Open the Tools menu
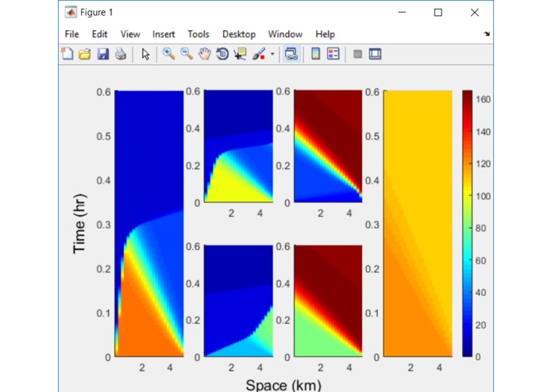 pyautogui.click(x=199, y=34)
